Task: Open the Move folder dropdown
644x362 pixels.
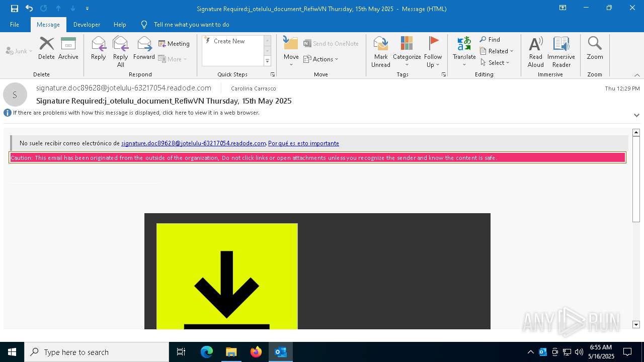Action: (291, 51)
